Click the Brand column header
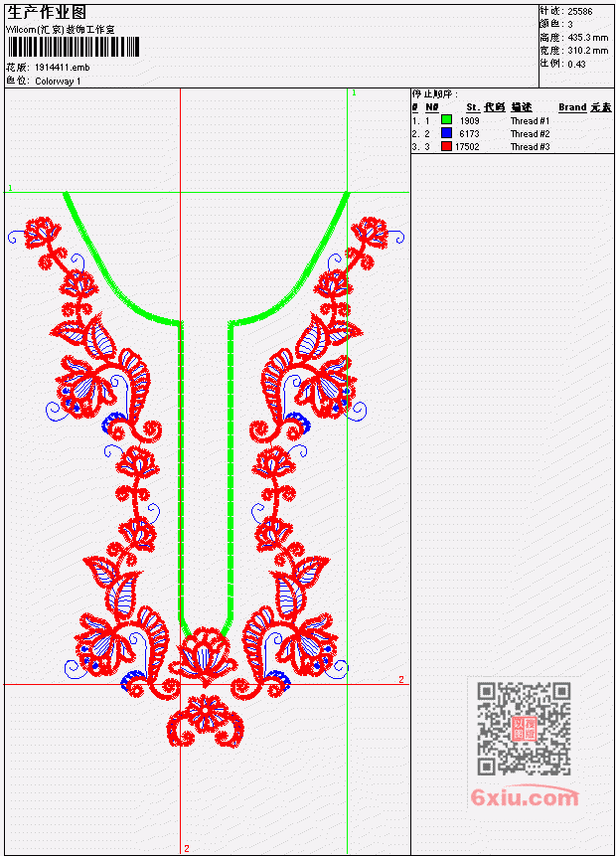Viewport: 616px width, 856px height. [572, 107]
